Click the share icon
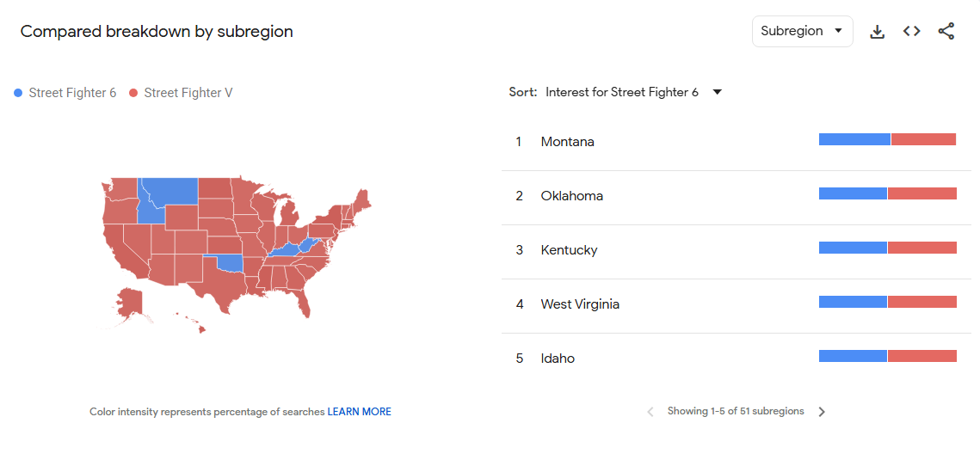 pos(946,32)
